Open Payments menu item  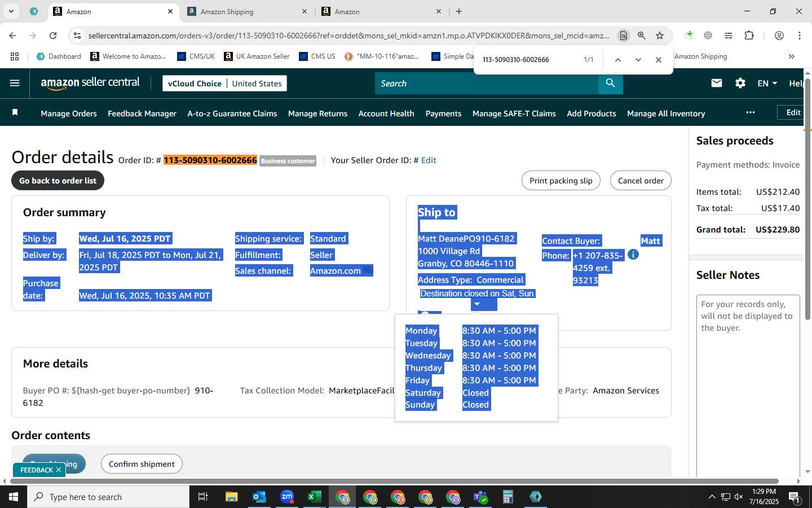coord(443,113)
